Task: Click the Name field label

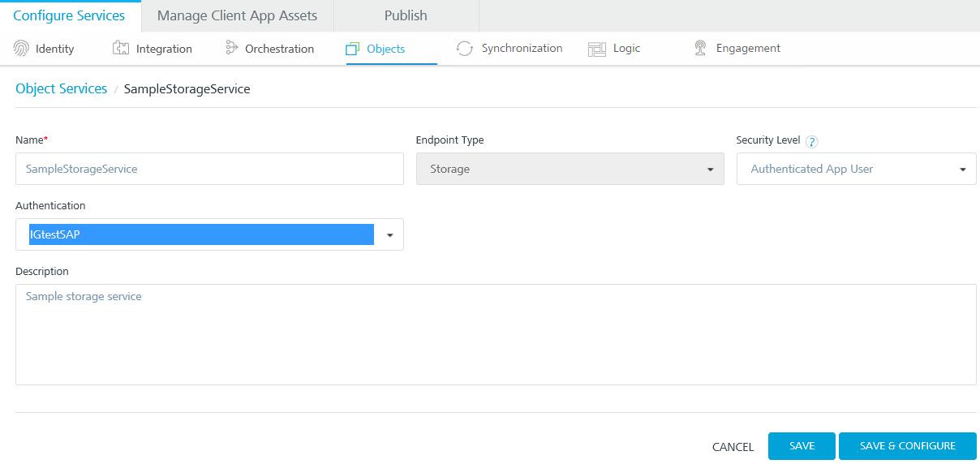Action: coord(32,140)
